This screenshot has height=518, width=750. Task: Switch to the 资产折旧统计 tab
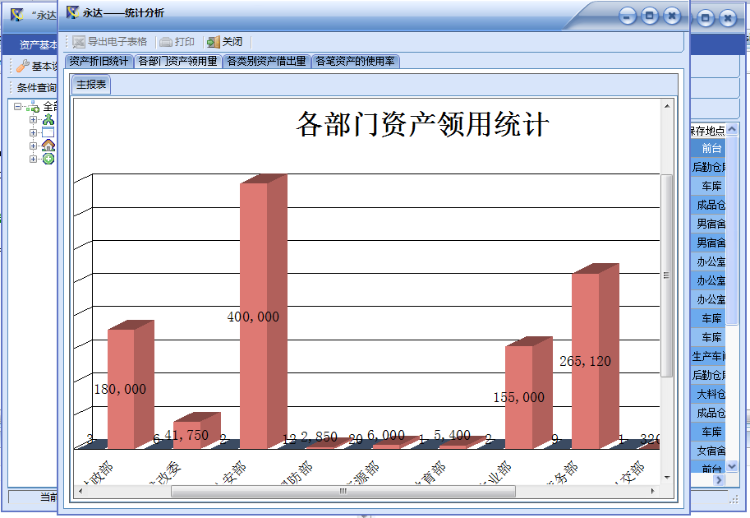click(x=99, y=61)
